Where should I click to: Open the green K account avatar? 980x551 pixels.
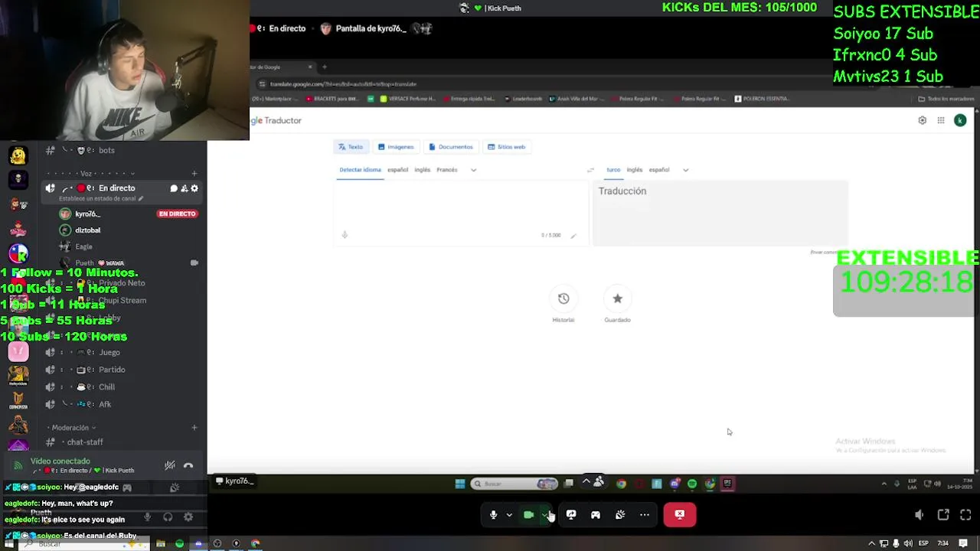[960, 120]
